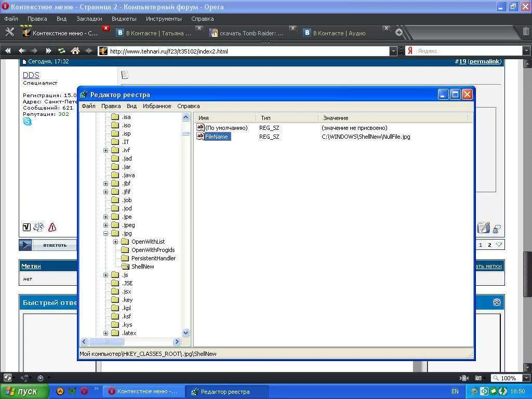
Task: Expand the .jpeg registry key
Action: (x=106, y=225)
